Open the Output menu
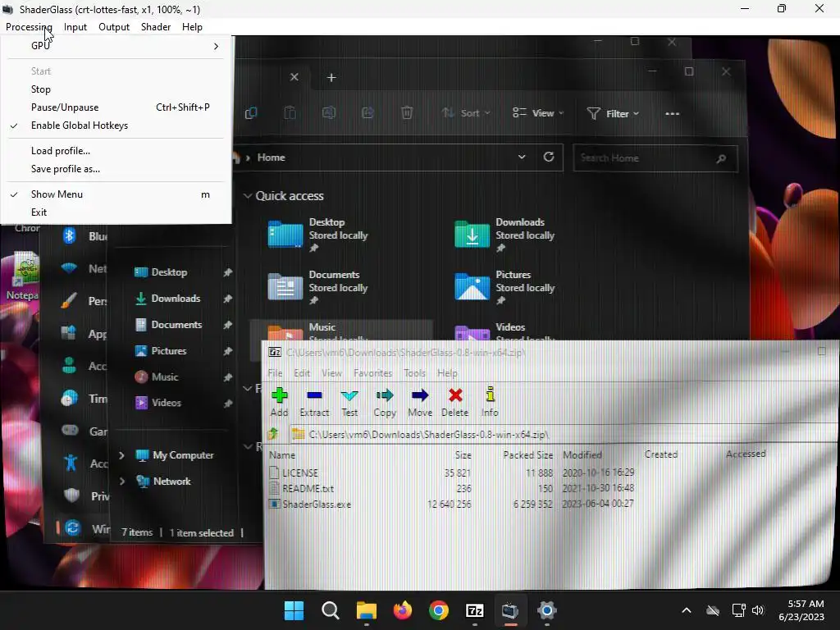 [113, 27]
